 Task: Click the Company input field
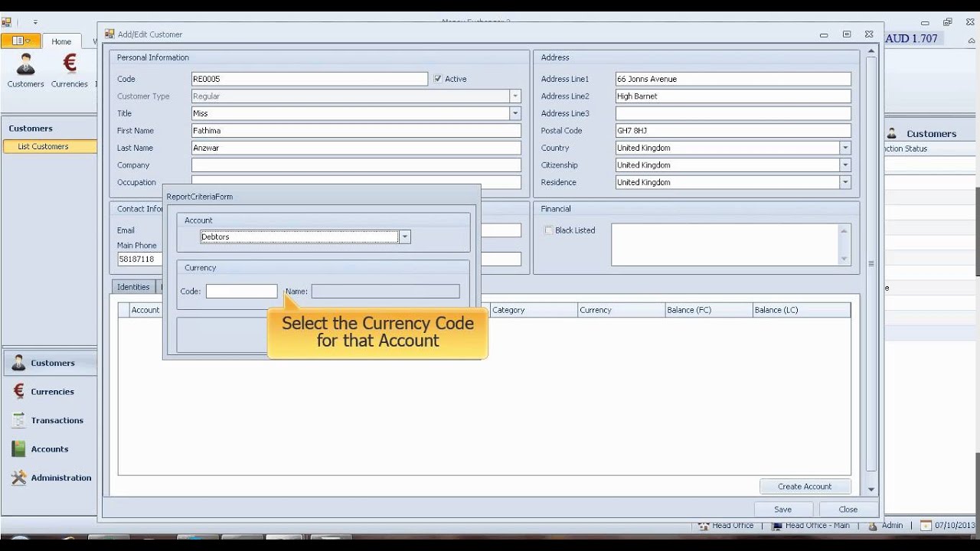pos(356,165)
